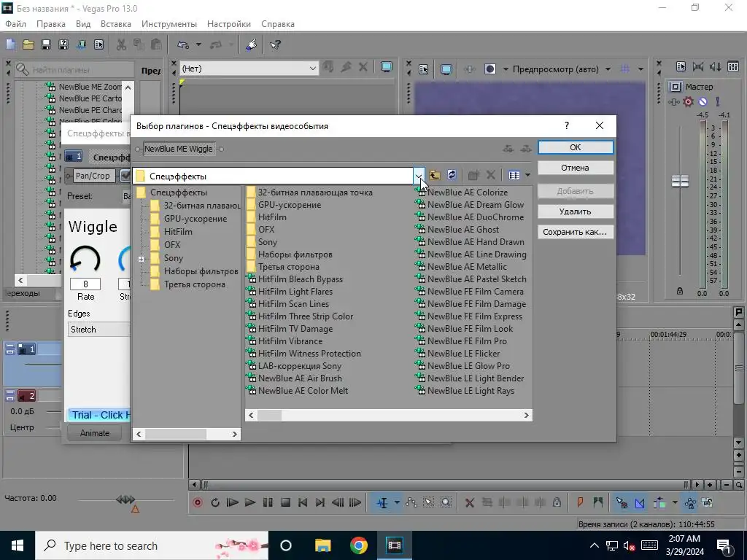747x560 pixels.
Task: Open the (Нет) combo box in trimmer
Action: [312, 69]
